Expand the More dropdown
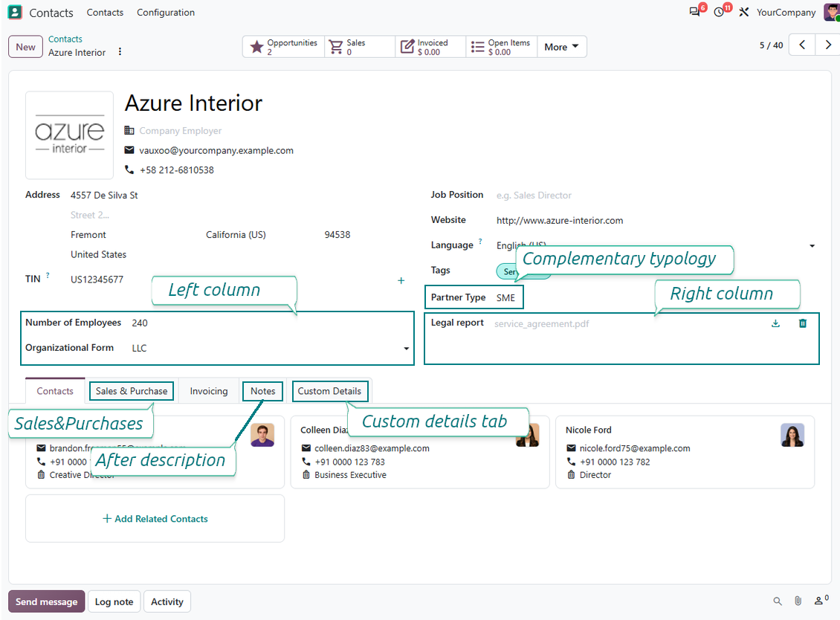Image resolution: width=840 pixels, height=620 pixels. click(x=561, y=47)
